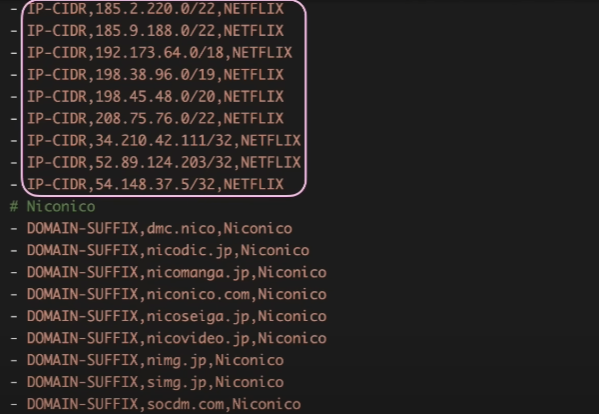Screen dimensions: 599x414
Task: Click the nicomanga.jp Niconico line
Action: point(176,272)
